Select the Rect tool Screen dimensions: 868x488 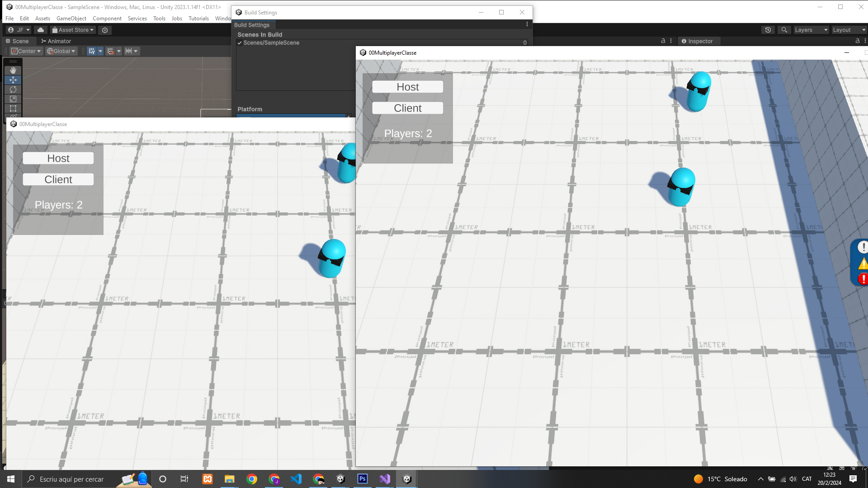click(x=13, y=108)
